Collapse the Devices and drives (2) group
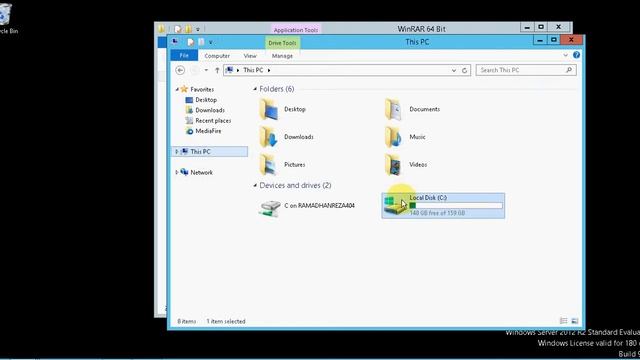640x360 pixels. [255, 185]
